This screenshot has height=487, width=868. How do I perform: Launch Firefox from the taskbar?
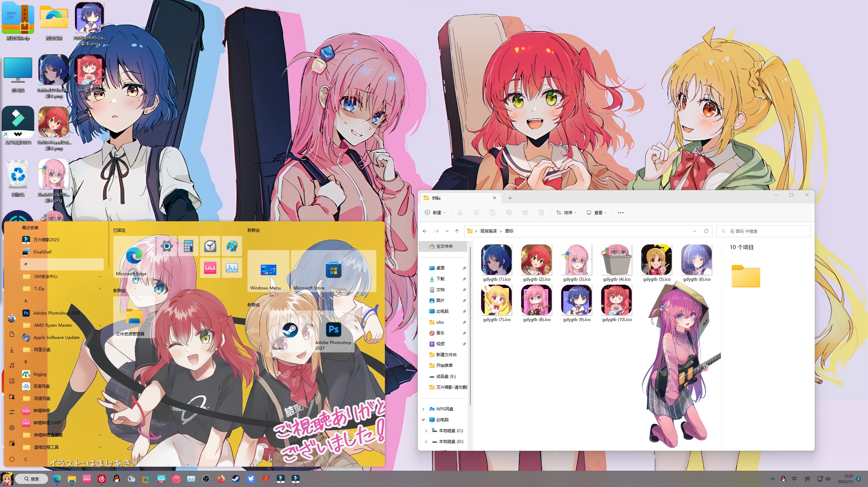pyautogui.click(x=221, y=479)
